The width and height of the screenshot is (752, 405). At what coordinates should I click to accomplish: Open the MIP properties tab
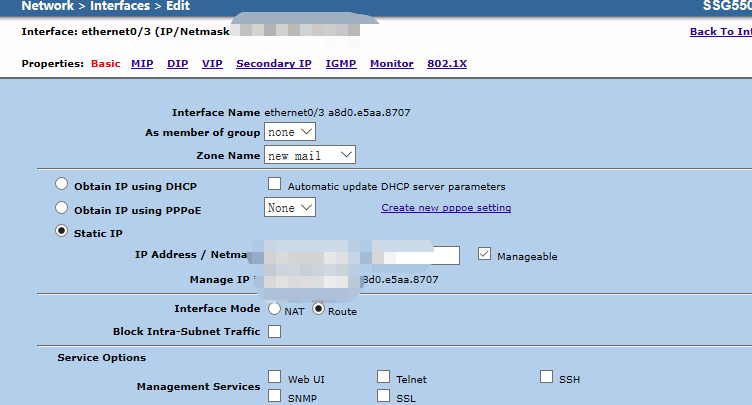(x=142, y=64)
